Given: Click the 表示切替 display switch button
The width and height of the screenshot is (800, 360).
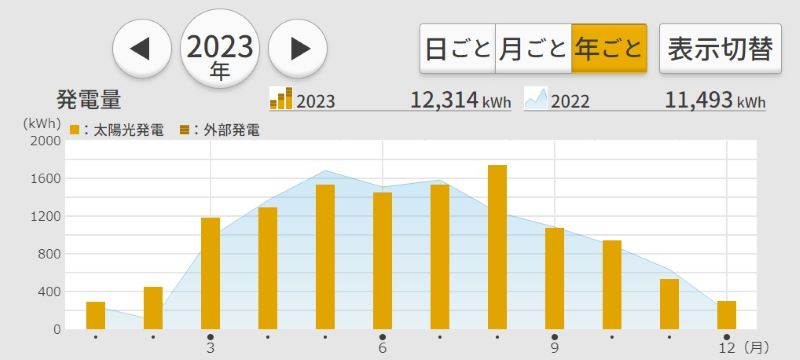Looking at the screenshot, I should pyautogui.click(x=720, y=48).
